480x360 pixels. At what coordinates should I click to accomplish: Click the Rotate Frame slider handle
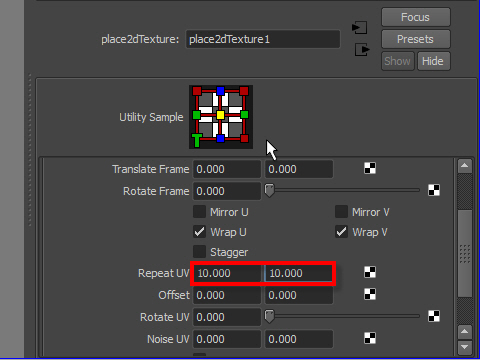[x=269, y=191]
